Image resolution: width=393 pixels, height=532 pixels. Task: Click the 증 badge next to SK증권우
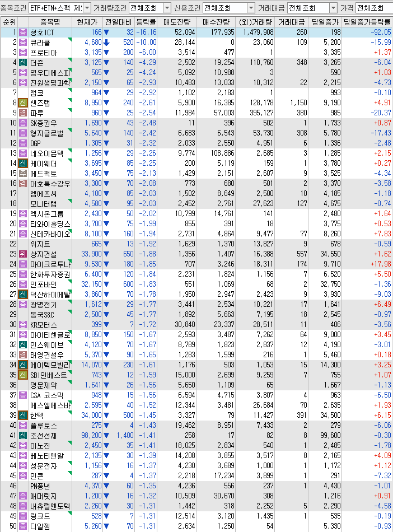[23, 123]
